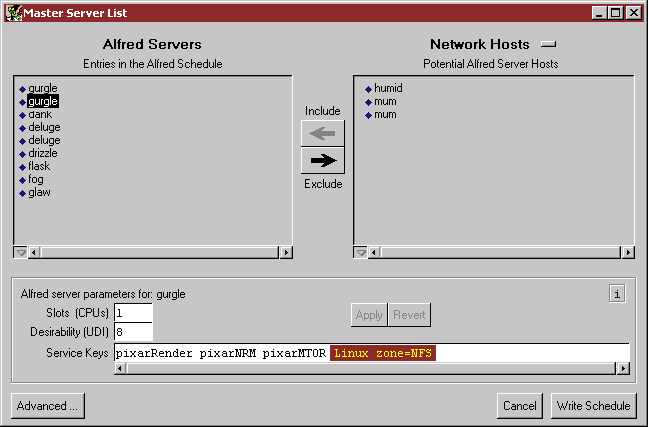The height and width of the screenshot is (427, 648).
Task: Click the Alfred Servers horizontal scrollbar track
Action: 160,252
